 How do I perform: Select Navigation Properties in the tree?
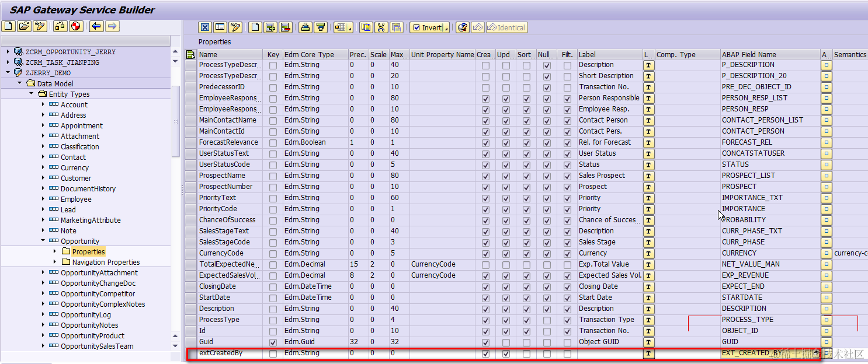coord(106,262)
